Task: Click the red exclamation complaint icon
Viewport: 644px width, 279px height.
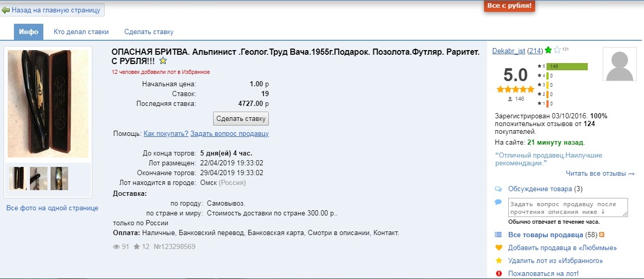Action: 498,274
